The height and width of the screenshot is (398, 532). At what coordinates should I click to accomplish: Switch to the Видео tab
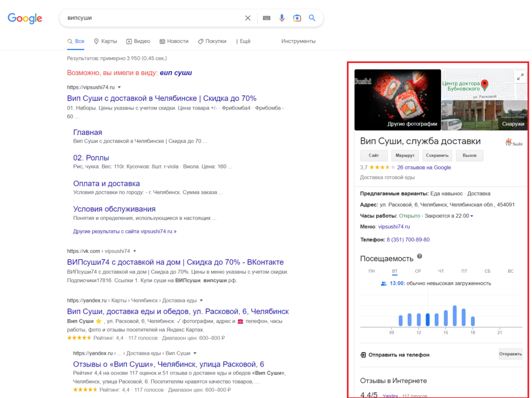(138, 42)
